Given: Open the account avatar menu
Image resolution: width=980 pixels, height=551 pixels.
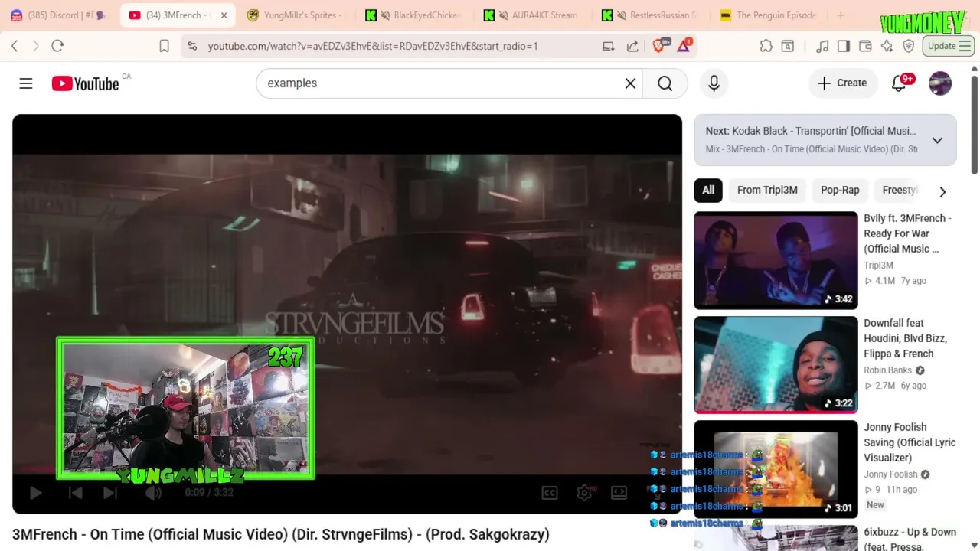Looking at the screenshot, I should 940,83.
